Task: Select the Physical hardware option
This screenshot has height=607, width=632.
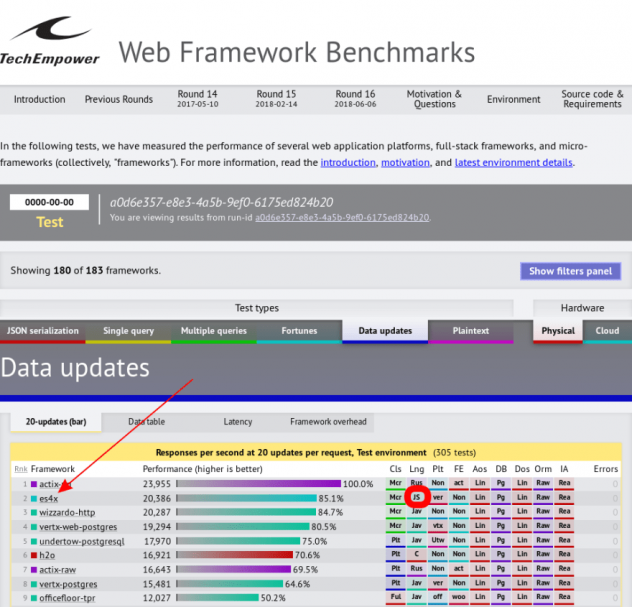Action: pyautogui.click(x=557, y=330)
